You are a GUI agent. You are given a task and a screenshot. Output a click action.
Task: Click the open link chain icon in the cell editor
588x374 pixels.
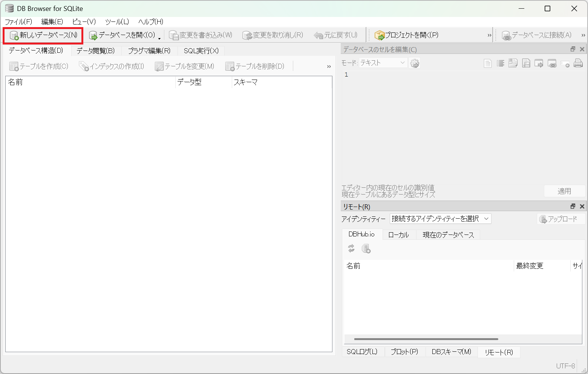point(552,63)
